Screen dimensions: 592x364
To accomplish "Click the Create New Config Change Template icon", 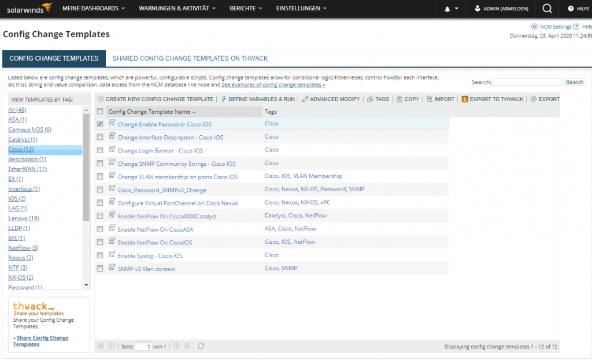I will [x=101, y=99].
